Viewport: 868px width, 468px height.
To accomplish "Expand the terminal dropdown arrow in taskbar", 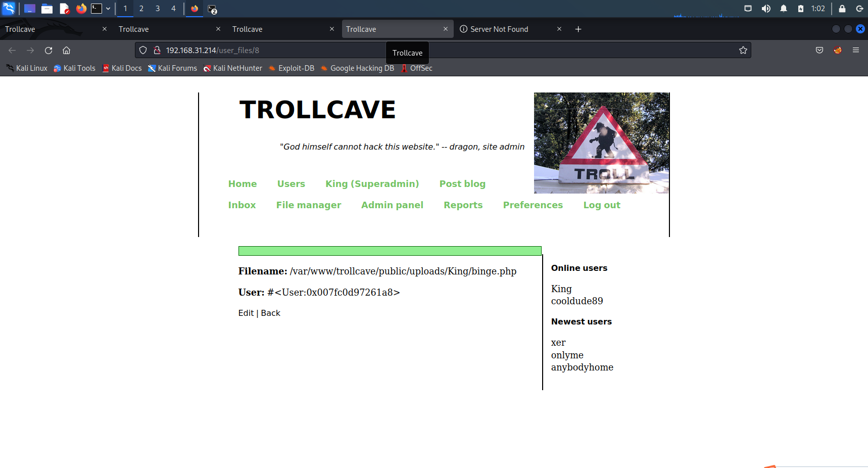I will pos(108,9).
